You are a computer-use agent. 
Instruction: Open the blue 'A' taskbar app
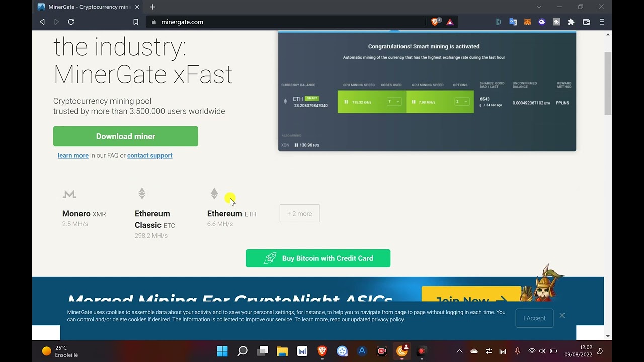[362, 351]
